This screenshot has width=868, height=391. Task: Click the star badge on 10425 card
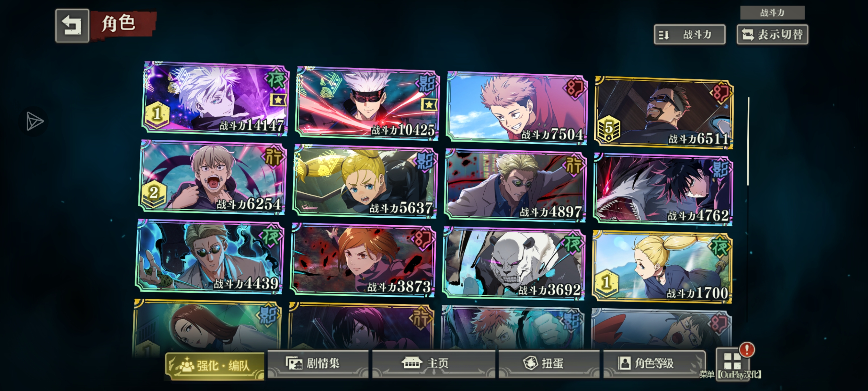[429, 104]
